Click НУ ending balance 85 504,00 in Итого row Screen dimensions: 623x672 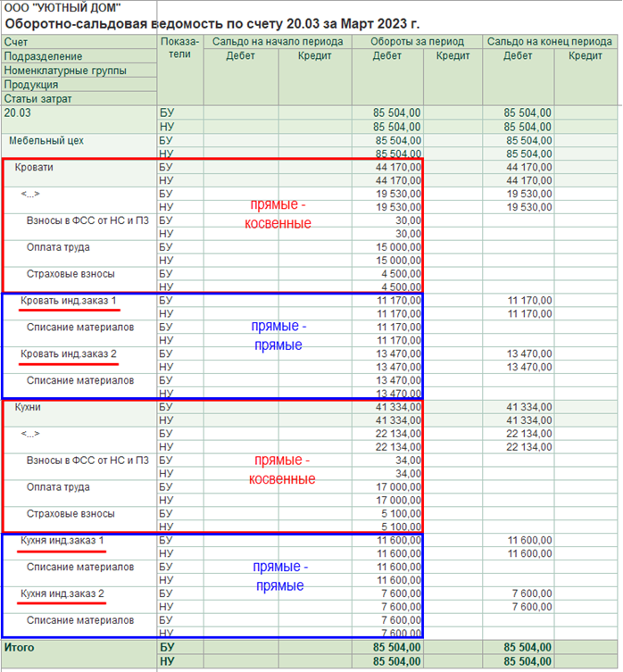click(527, 661)
